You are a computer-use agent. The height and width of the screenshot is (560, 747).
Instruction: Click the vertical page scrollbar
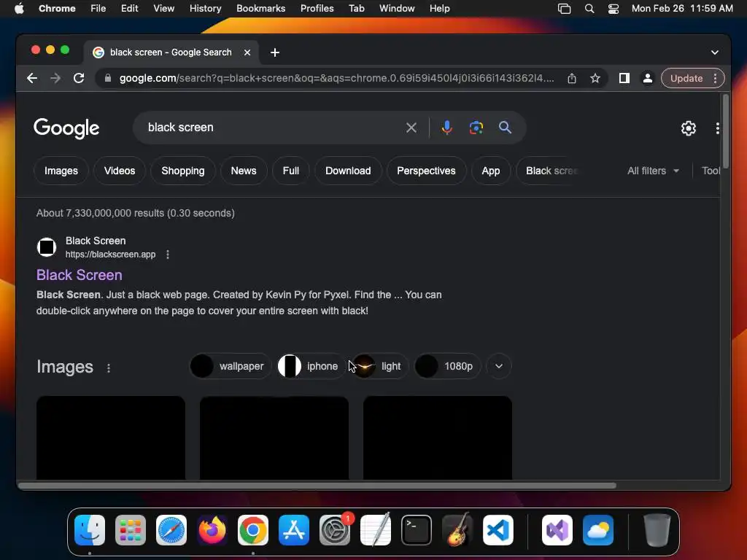point(726,131)
